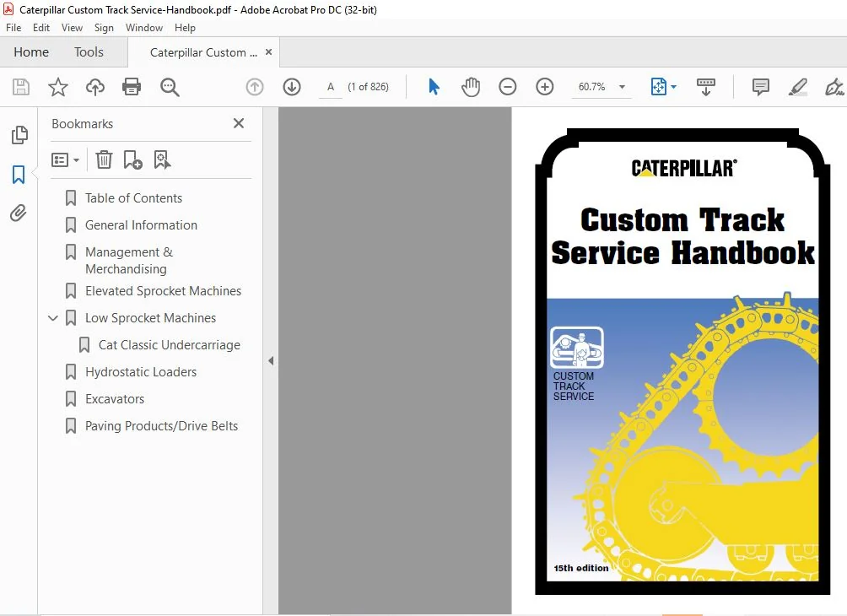
Task: Zoom in with the plus icon
Action: click(544, 87)
